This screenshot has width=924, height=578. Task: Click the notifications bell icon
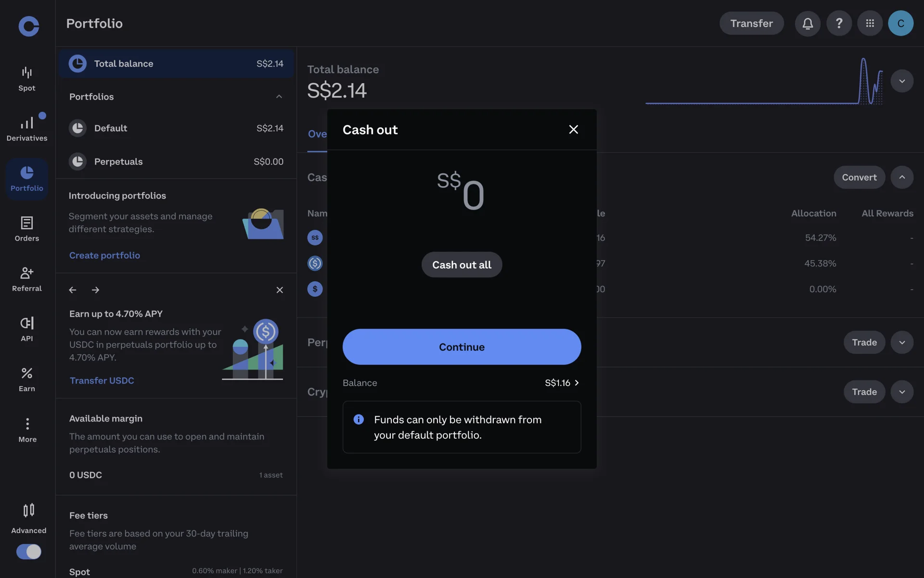point(808,23)
